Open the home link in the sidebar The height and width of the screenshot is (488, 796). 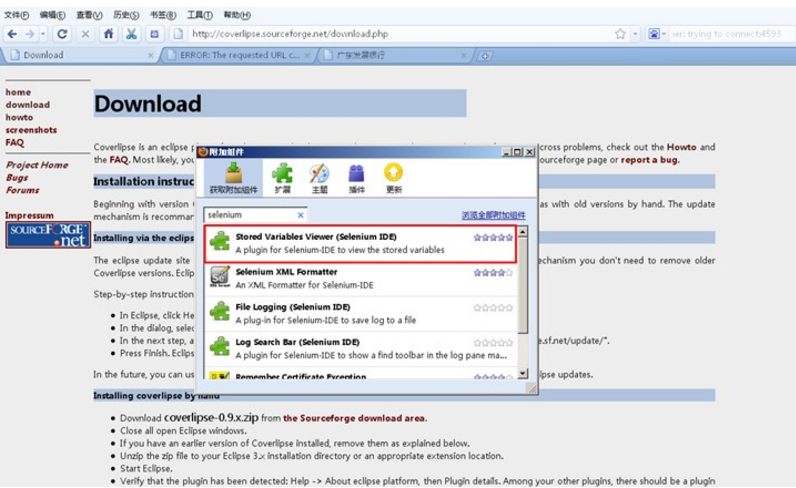pos(18,92)
